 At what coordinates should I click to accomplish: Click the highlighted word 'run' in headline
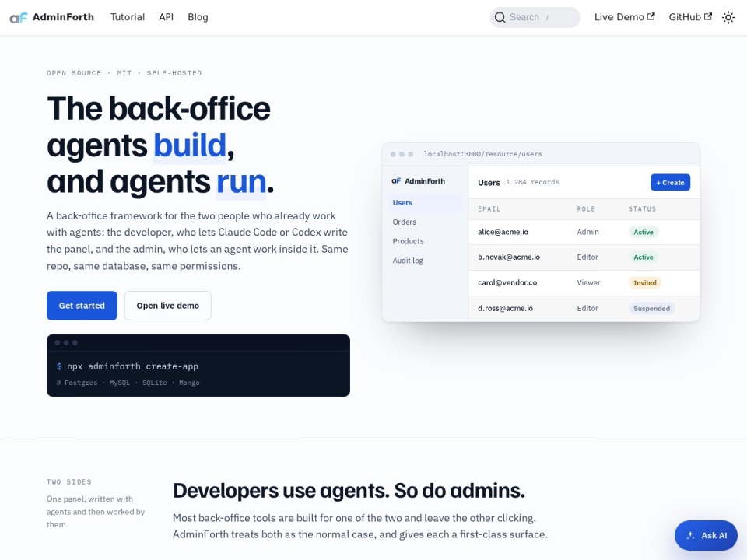(x=241, y=182)
